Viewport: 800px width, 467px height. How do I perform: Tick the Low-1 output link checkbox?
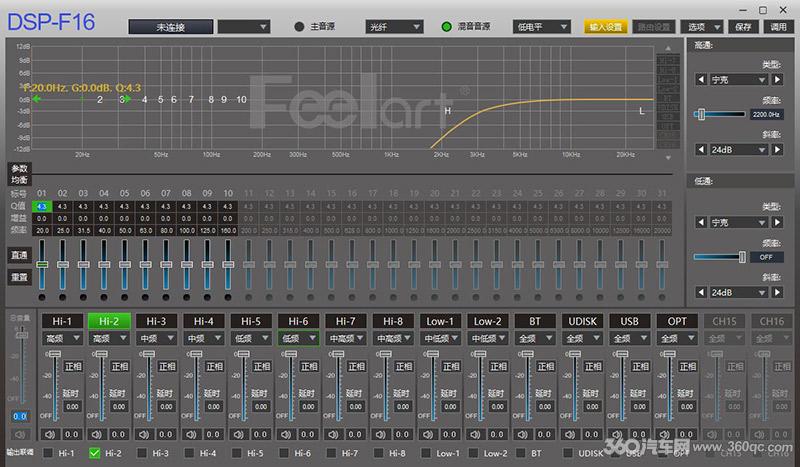(426, 453)
